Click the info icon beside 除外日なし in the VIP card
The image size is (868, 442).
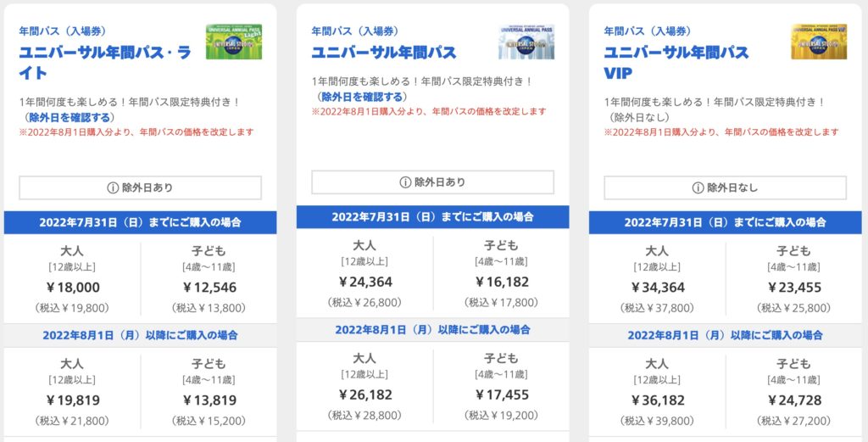pos(698,187)
